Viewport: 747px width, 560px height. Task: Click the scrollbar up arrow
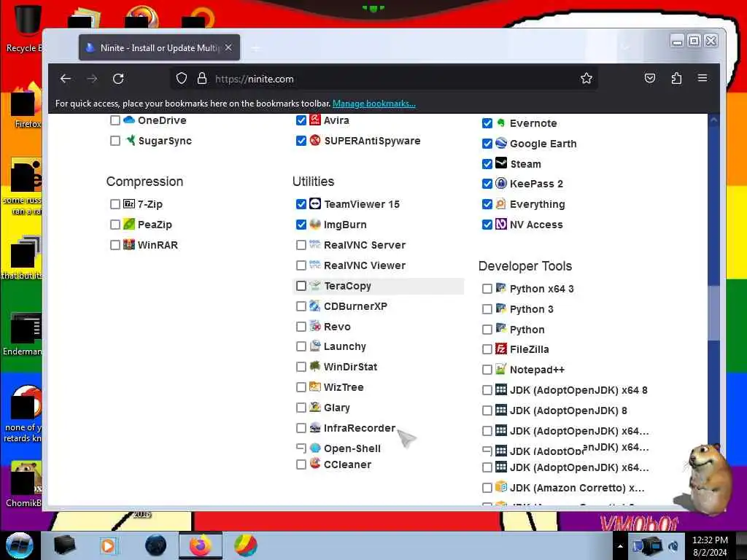pos(713,120)
